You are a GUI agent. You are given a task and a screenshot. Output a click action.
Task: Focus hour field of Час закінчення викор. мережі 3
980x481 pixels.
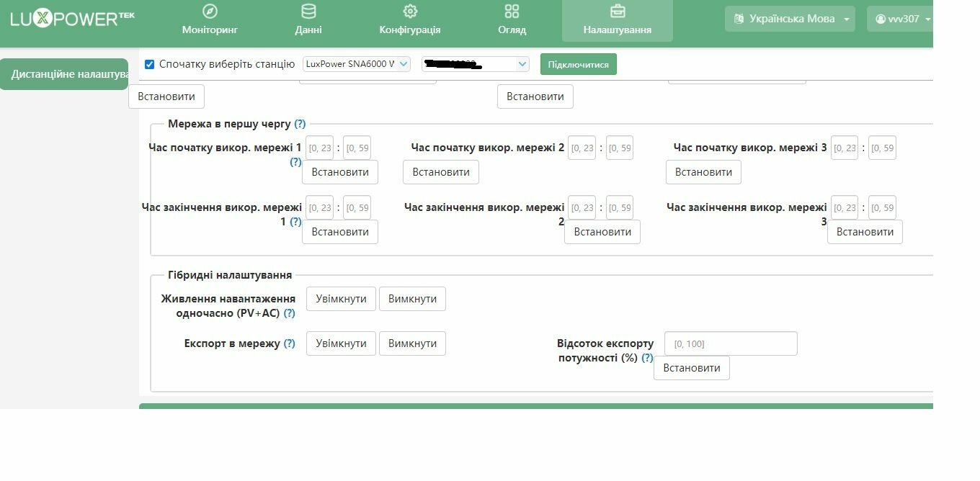click(x=845, y=207)
